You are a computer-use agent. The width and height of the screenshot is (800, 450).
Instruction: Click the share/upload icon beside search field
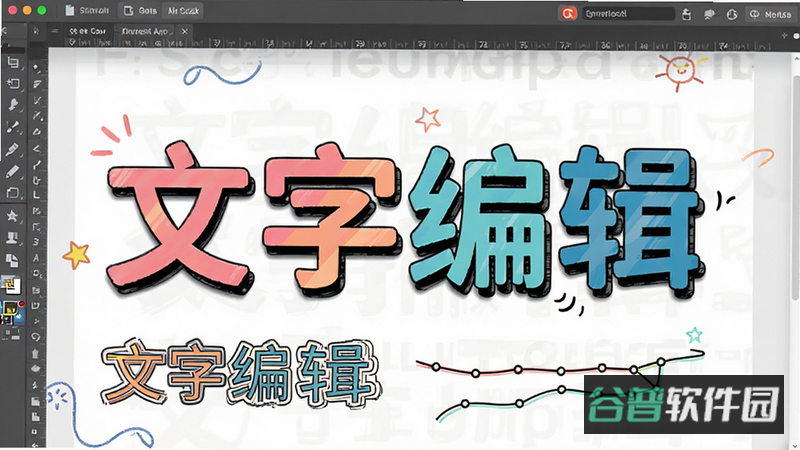(x=687, y=14)
